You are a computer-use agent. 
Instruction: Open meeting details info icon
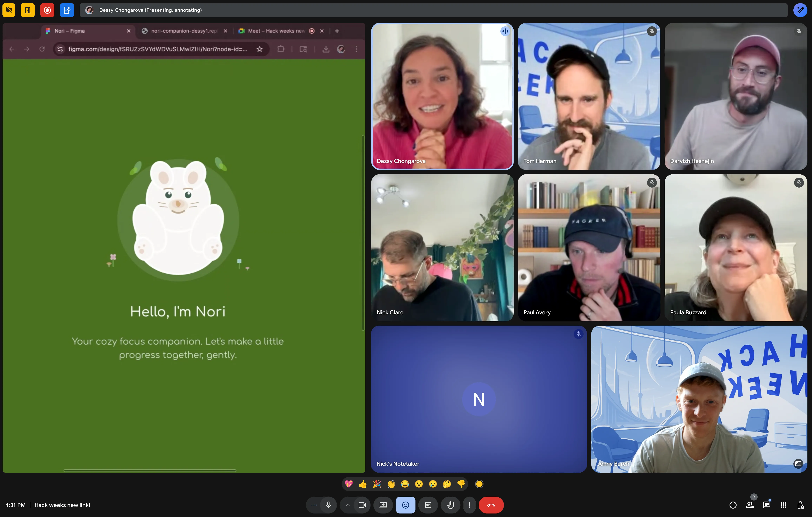[x=733, y=505]
